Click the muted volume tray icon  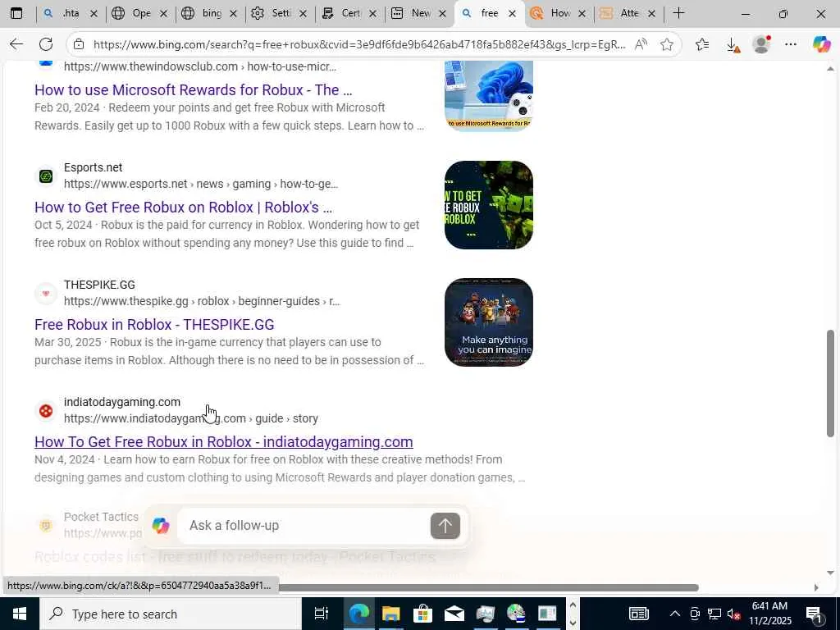[733, 614]
